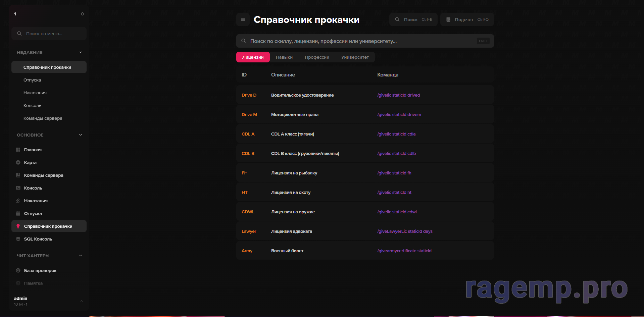Click the magnifier icon in the skill search bar
644x317 pixels.
click(x=244, y=41)
